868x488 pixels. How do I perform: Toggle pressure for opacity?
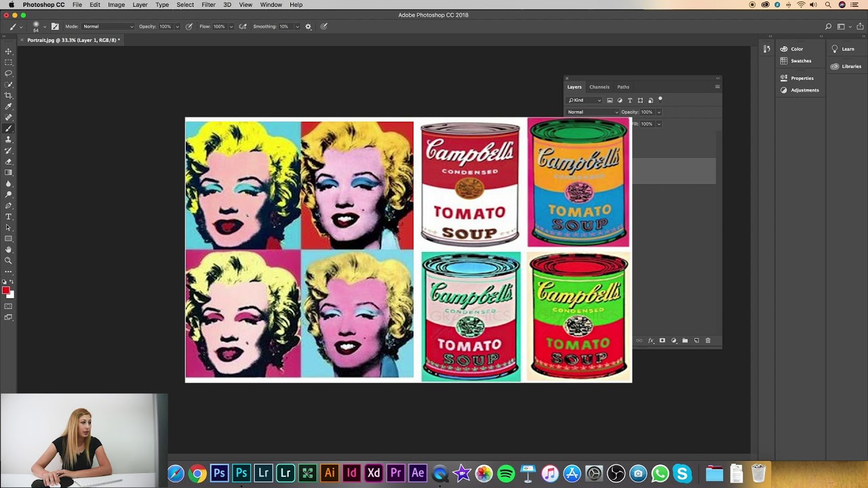[189, 26]
